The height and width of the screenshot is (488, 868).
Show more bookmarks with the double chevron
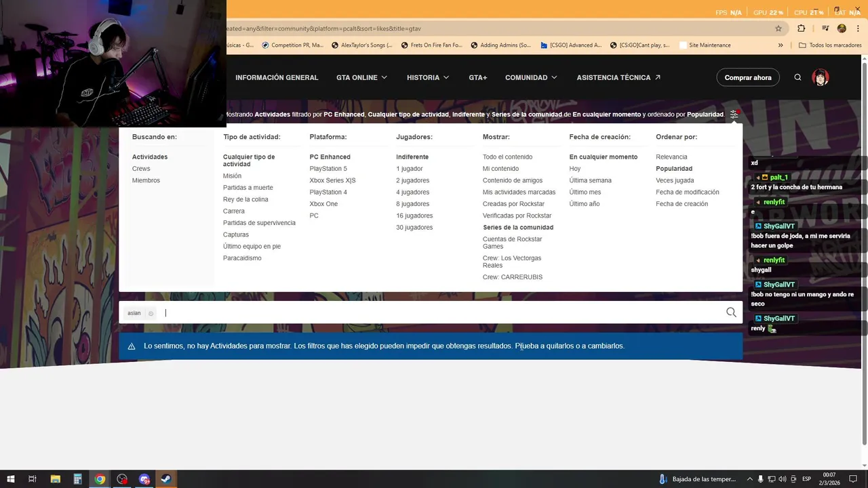tap(781, 45)
